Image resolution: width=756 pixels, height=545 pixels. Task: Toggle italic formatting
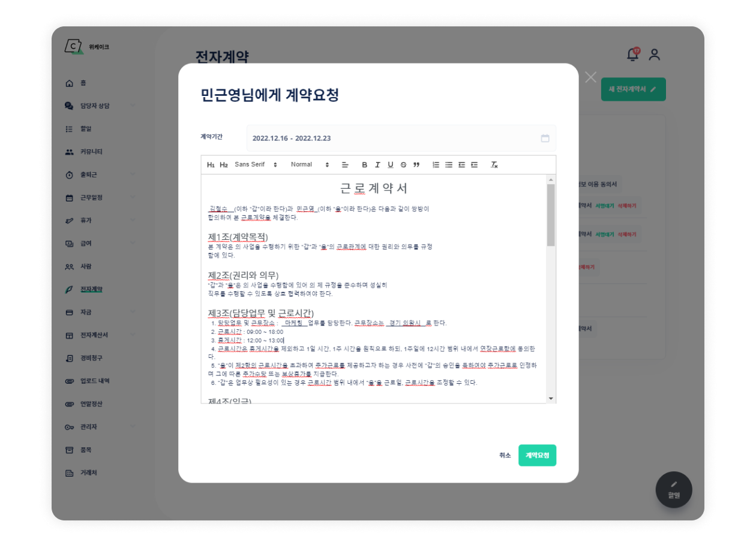(377, 165)
